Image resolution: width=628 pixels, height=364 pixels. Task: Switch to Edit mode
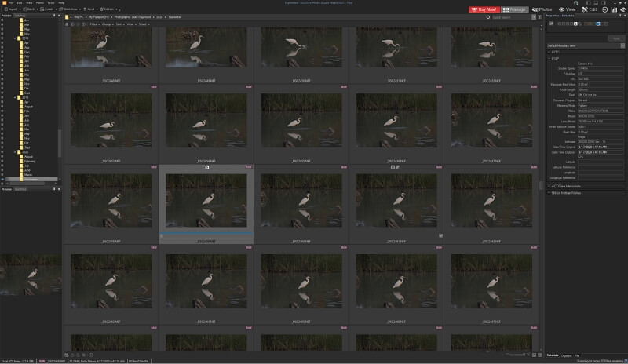[590, 9]
